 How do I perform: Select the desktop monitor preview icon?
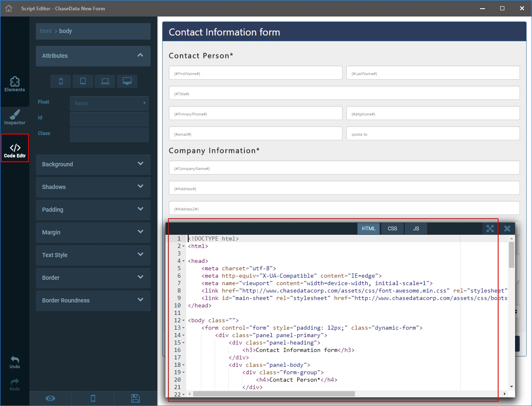(x=127, y=81)
